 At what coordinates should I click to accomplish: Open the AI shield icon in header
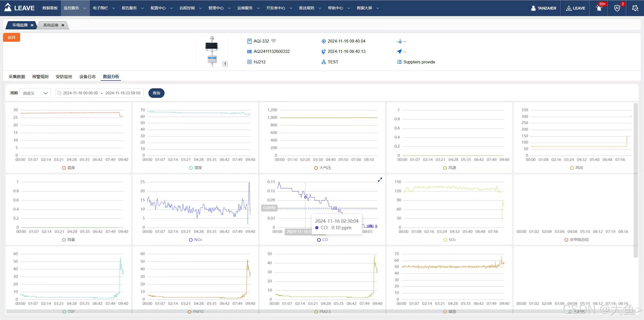pyautogui.click(x=617, y=8)
